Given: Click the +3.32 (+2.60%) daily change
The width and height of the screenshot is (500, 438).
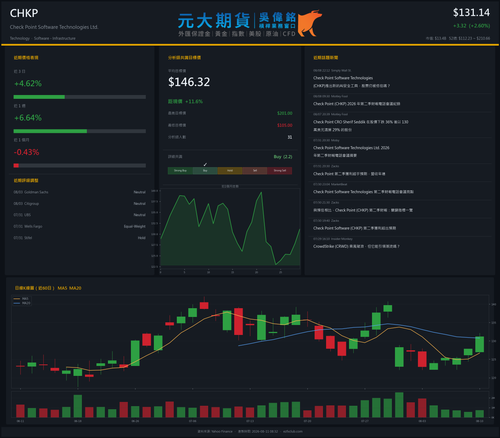Looking at the screenshot, I should pos(471,26).
